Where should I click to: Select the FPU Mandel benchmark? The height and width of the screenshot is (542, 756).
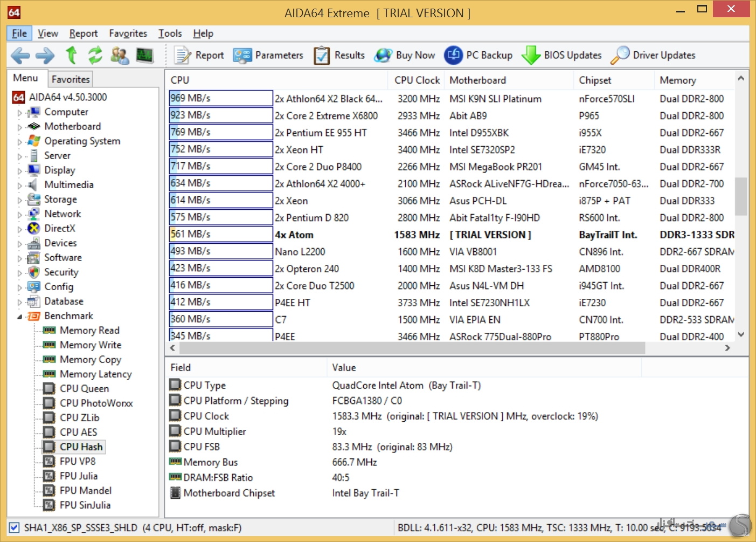[85, 490]
